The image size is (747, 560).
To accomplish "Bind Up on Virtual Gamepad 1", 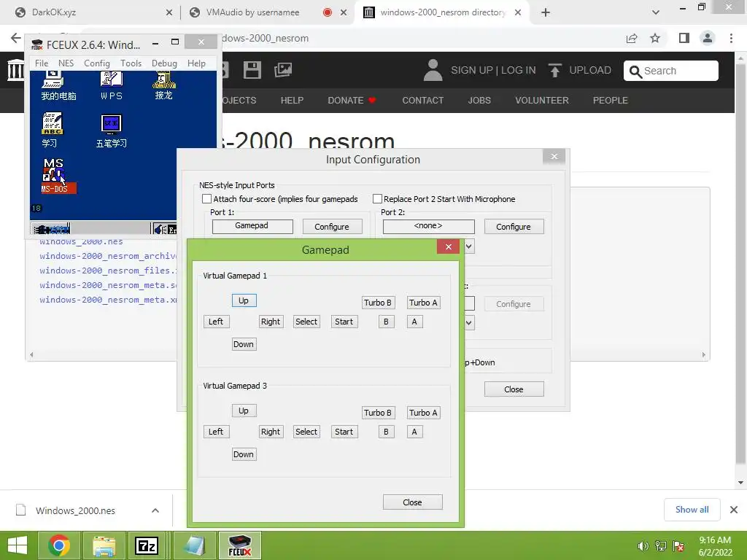I will [x=244, y=300].
